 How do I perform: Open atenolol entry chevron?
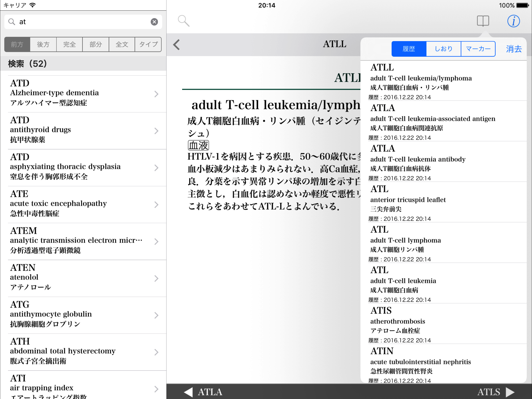tap(156, 278)
